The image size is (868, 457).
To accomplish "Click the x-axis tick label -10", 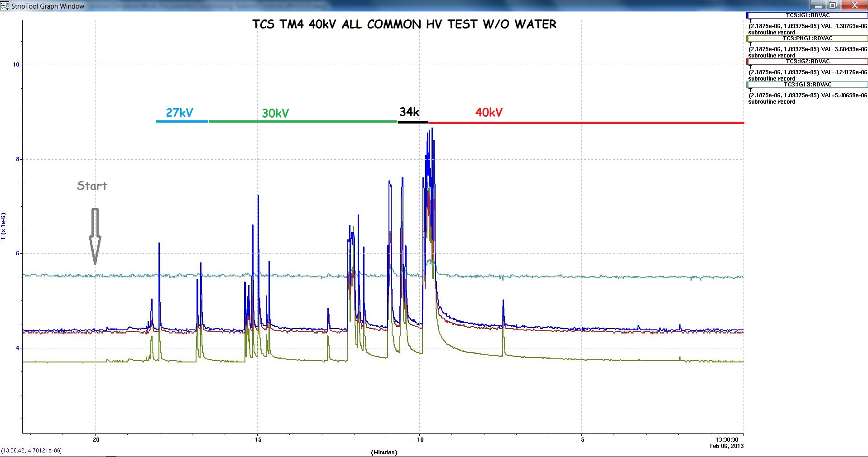I will coord(419,439).
